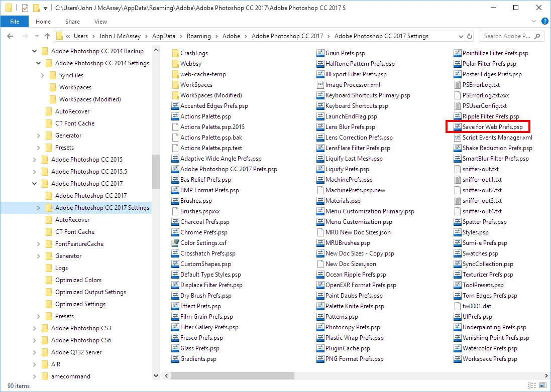This screenshot has width=551, height=392.
Task: Click the MRU New Doc Sizes.json icon
Action: 320,232
